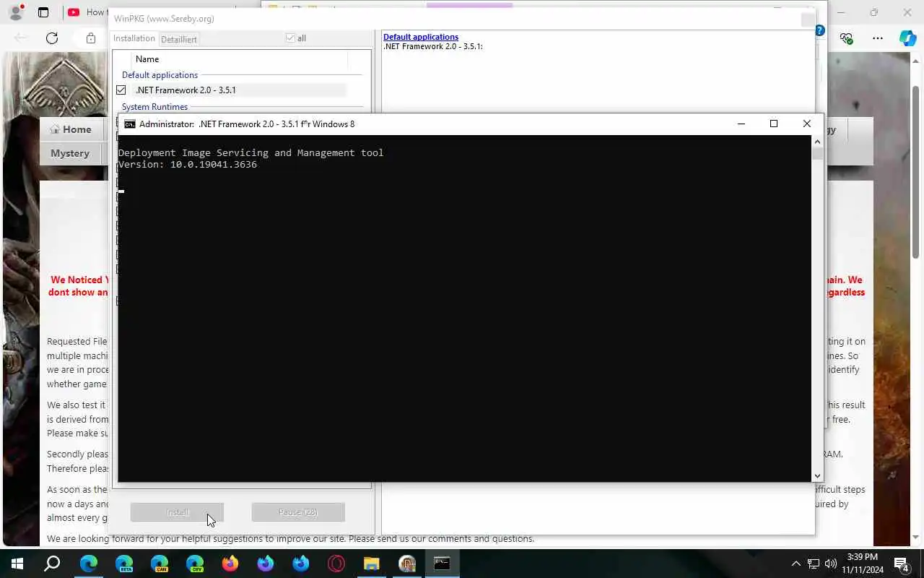The width and height of the screenshot is (924, 578).
Task: Select System Runtimes group label
Action: pyautogui.click(x=154, y=107)
